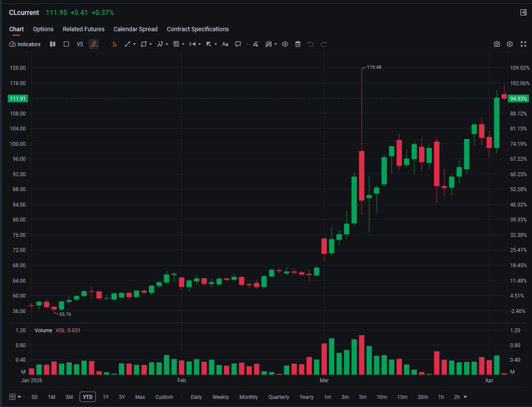Screen dimensions: 532x407
Task: Delete drawings with the trash icon
Action: pos(298,44)
